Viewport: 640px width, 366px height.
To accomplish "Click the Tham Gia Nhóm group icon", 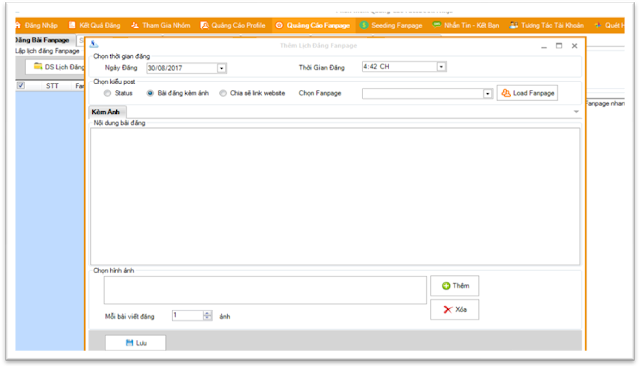I will click(x=135, y=25).
